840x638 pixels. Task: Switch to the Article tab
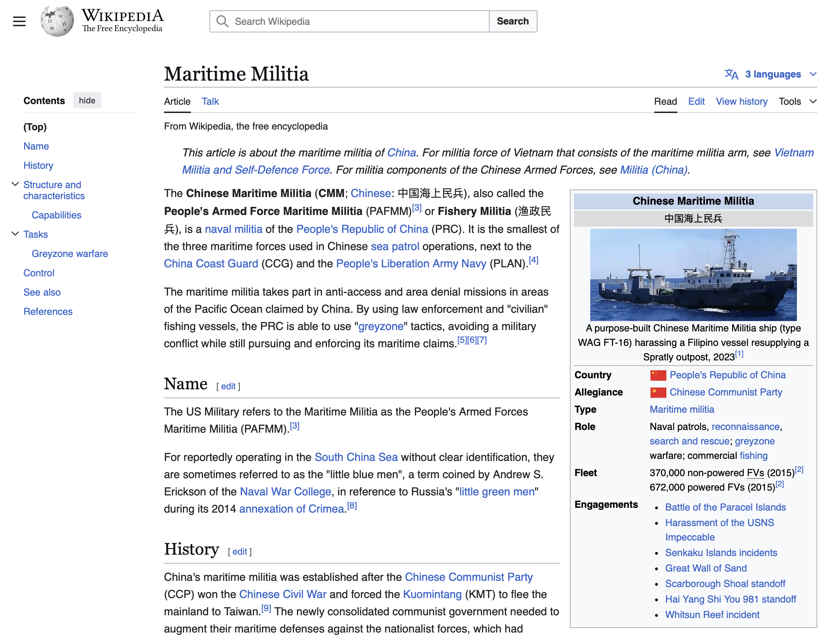pyautogui.click(x=177, y=101)
